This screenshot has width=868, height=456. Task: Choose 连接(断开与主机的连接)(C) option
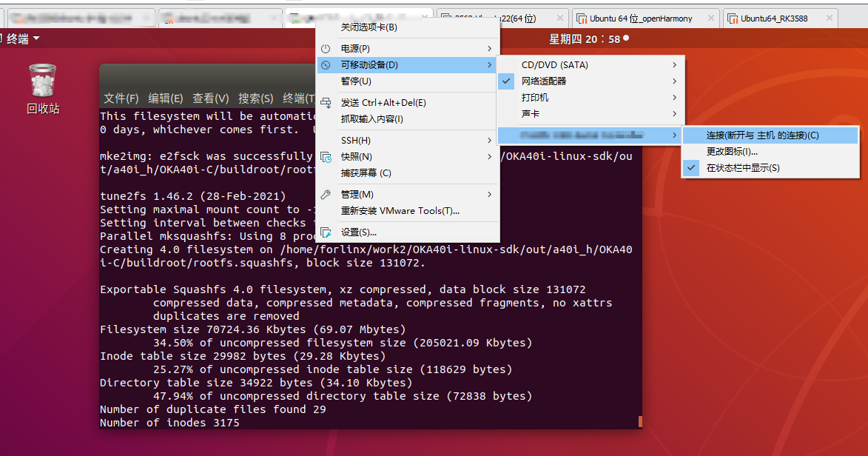point(762,135)
